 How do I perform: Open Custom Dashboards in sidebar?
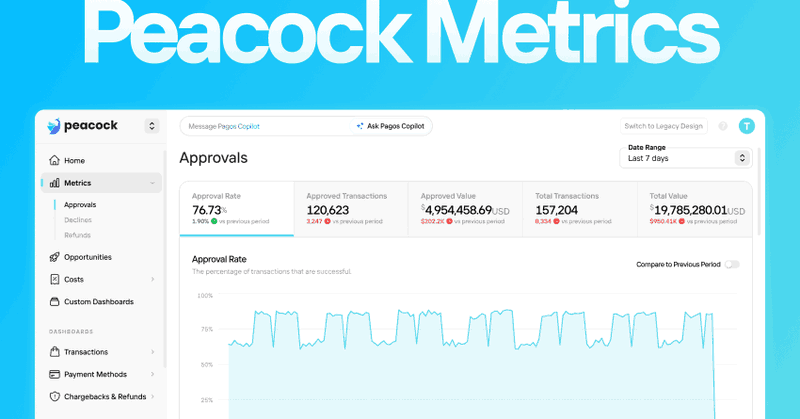pyautogui.click(x=101, y=302)
